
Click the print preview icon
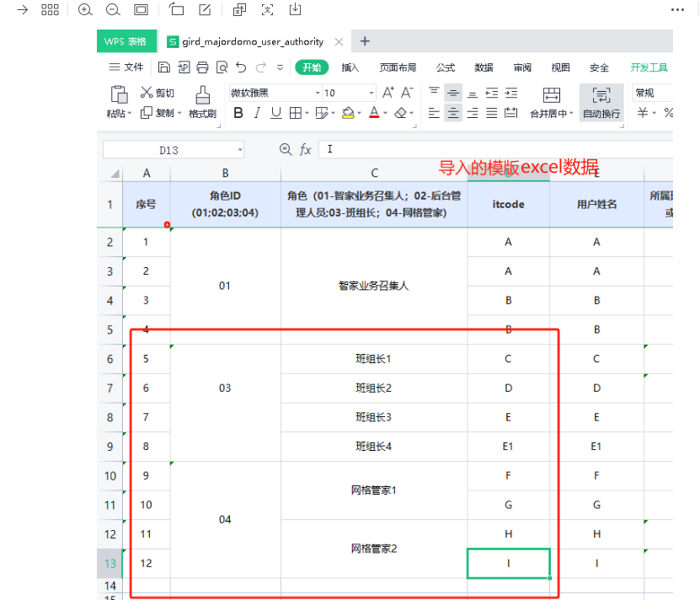pos(222,67)
